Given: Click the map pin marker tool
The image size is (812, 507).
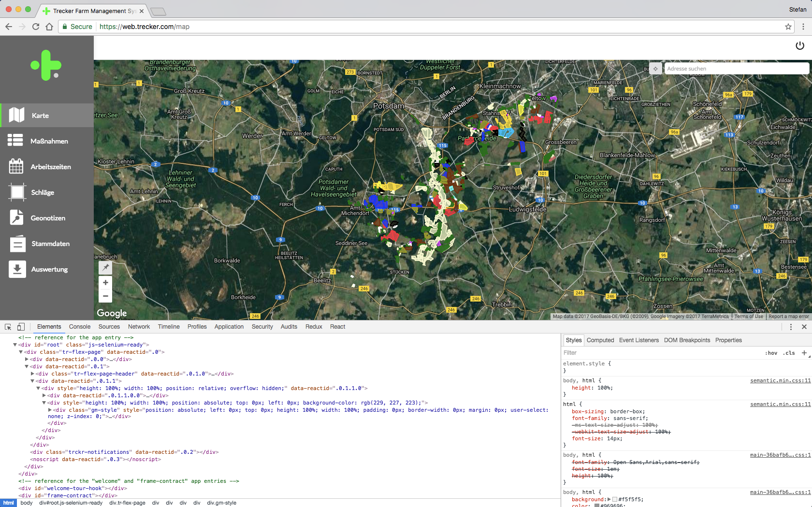Looking at the screenshot, I should coord(105,267).
